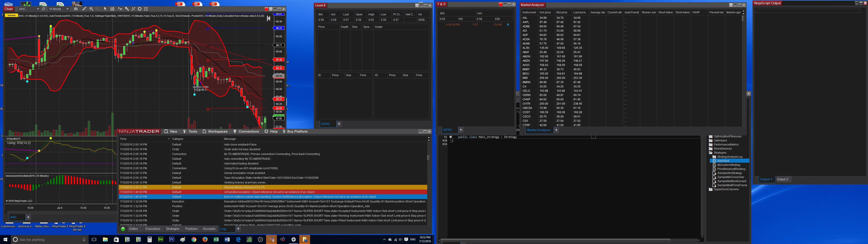Open the chart data box icon
The width and height of the screenshot is (868, 244).
112,9
